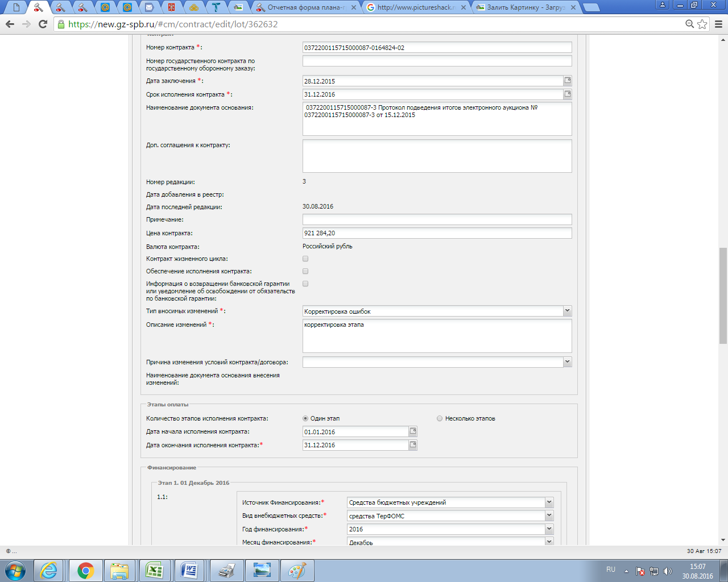Screen dimensions: 728x582
Task: Click Доп. соглашения к контракту text area
Action: coord(437,156)
